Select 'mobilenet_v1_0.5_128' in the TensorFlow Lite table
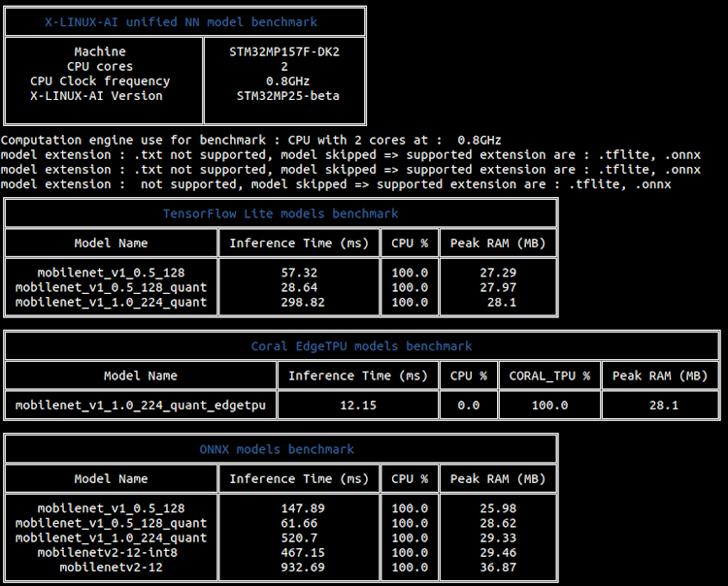 (111, 273)
